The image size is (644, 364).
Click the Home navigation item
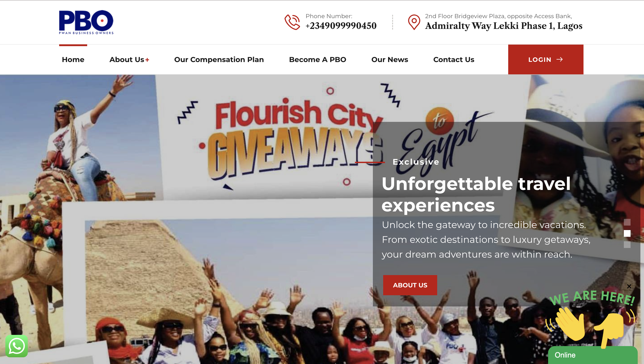tap(73, 60)
